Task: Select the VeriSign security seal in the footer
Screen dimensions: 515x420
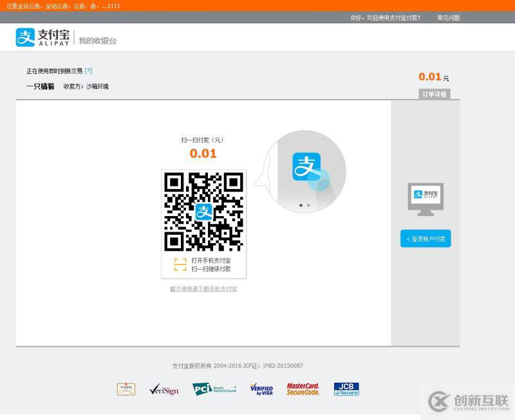Action: coord(165,389)
